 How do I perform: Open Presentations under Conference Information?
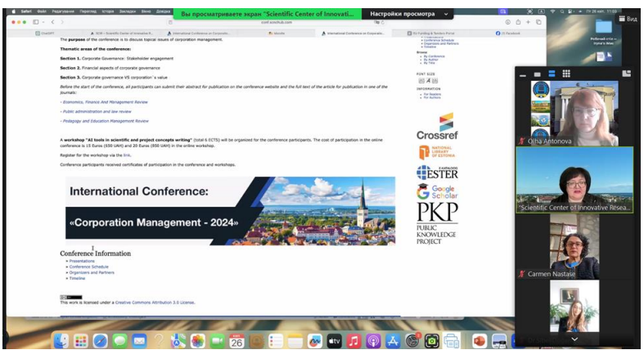82,261
